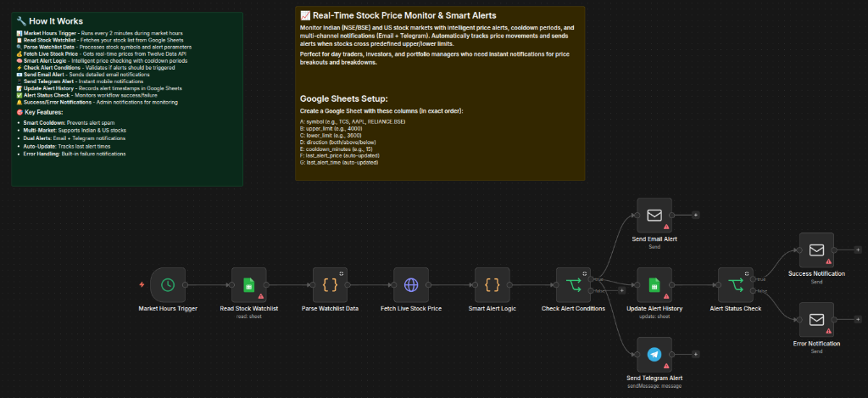Select the Send Email Alert envelope node

[654, 215]
